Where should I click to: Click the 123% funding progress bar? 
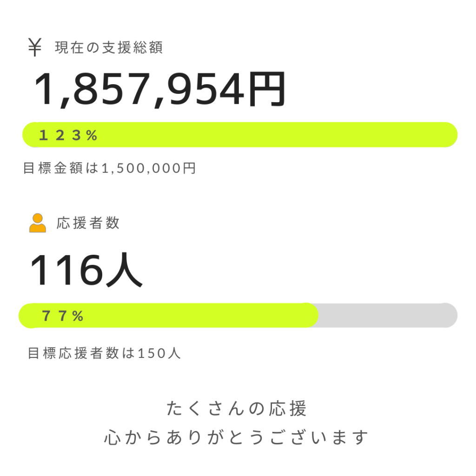pos(240,135)
